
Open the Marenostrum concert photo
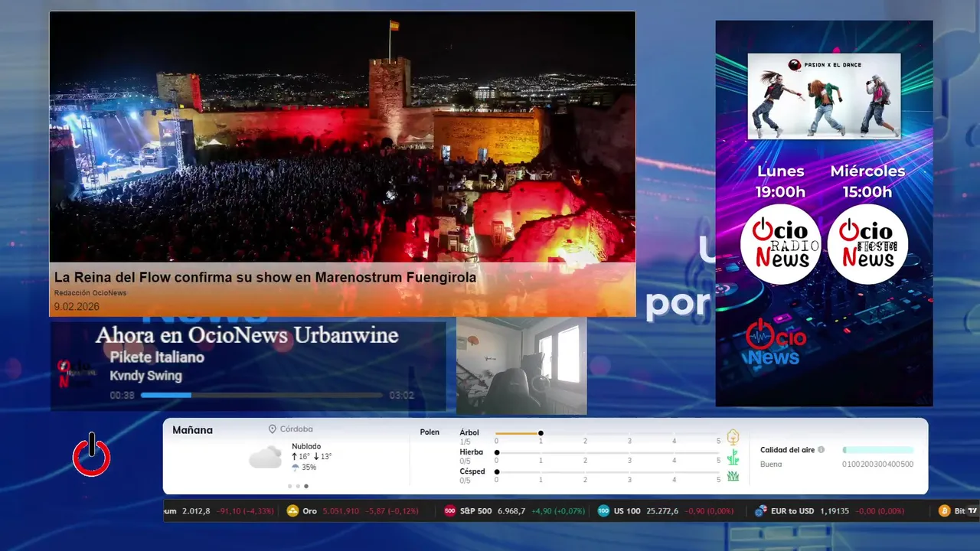pos(342,137)
